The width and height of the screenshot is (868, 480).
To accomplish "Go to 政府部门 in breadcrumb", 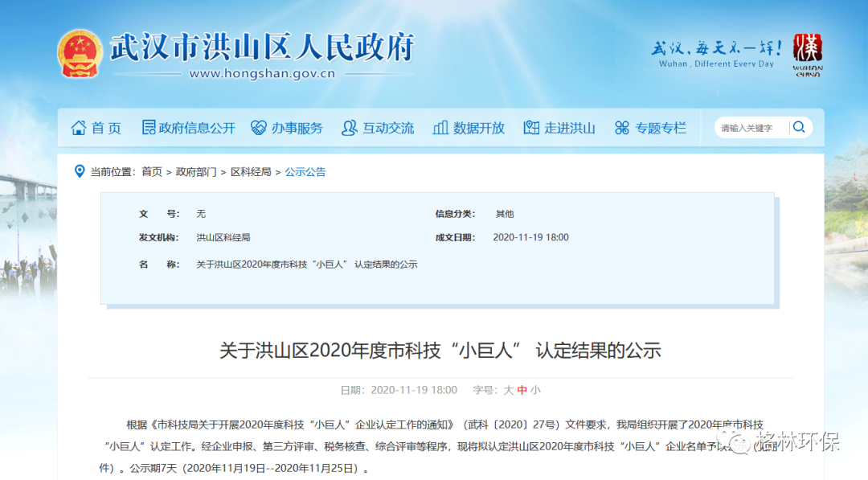I will coord(196,172).
